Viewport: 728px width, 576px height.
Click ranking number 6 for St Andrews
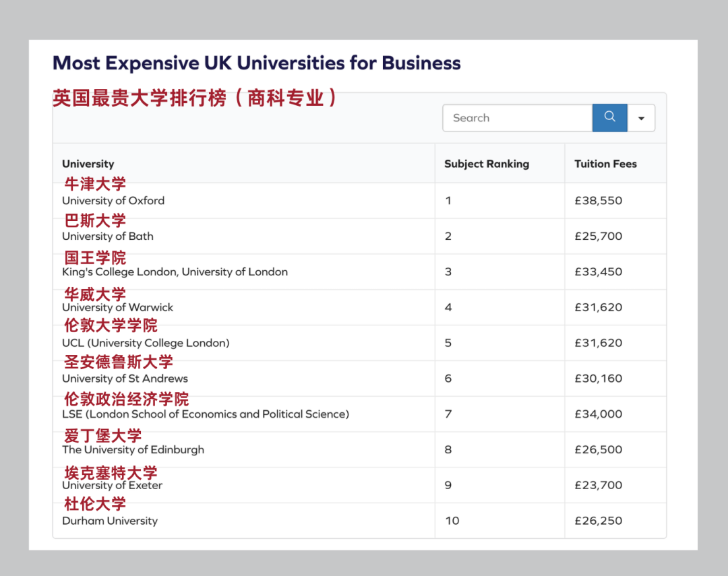coord(448,379)
